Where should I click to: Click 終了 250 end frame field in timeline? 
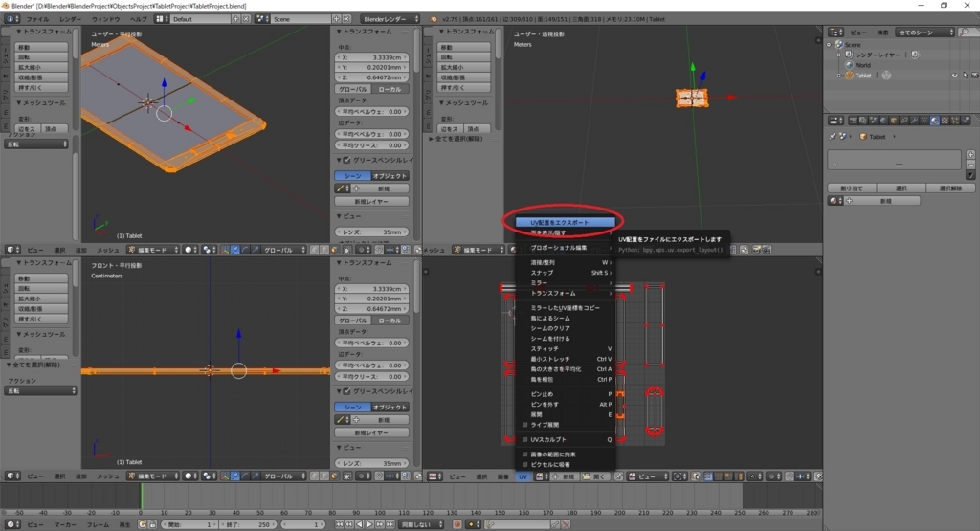click(x=249, y=524)
